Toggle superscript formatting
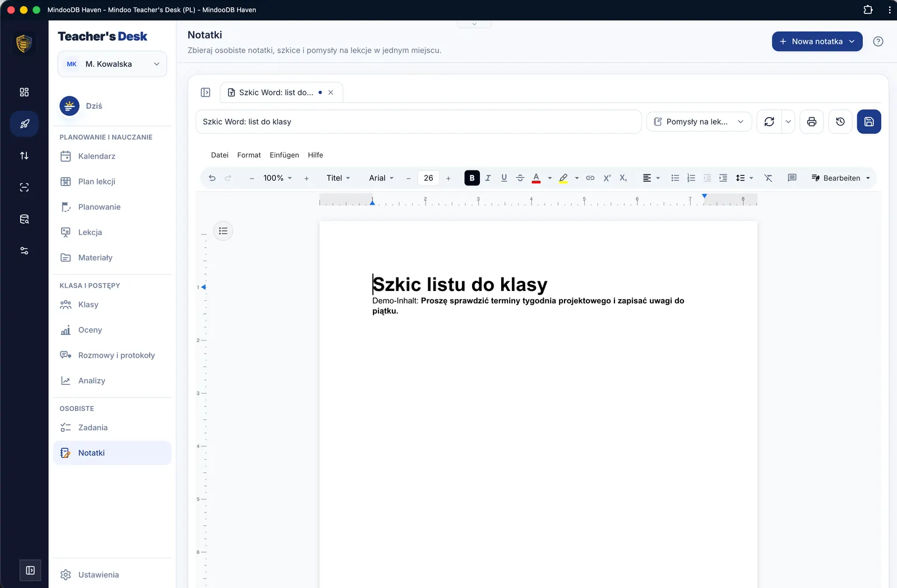The width and height of the screenshot is (897, 588). pos(607,178)
